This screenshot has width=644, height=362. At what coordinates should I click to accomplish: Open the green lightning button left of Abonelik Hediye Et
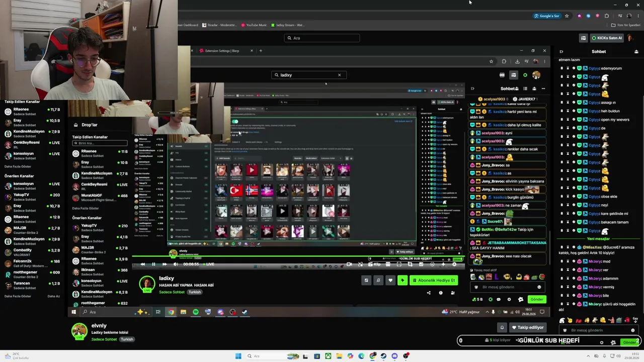point(402,281)
